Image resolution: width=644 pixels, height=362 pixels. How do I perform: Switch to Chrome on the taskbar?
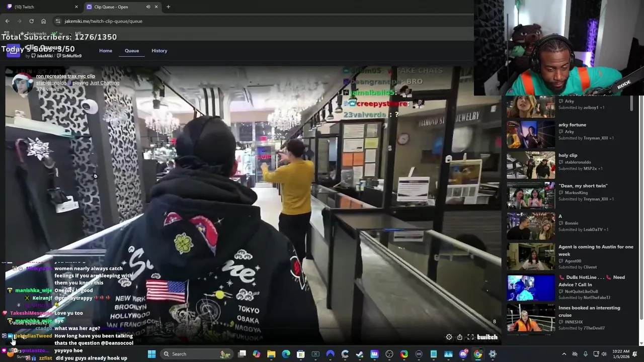478,354
